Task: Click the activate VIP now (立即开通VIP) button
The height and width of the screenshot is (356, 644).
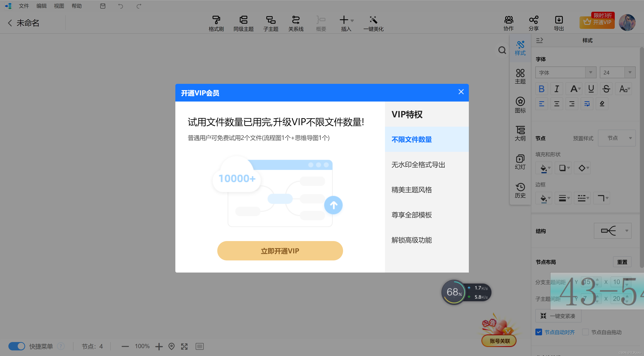Action: (280, 251)
